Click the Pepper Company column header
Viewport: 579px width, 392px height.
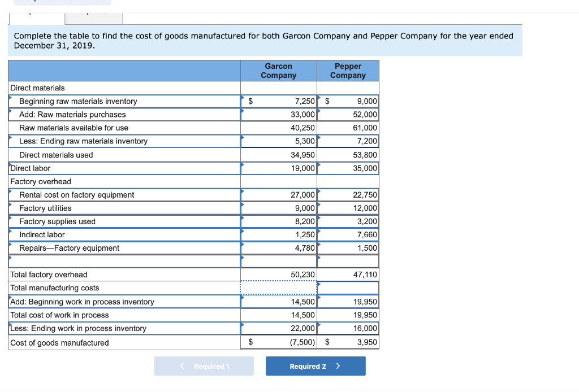[x=348, y=70]
